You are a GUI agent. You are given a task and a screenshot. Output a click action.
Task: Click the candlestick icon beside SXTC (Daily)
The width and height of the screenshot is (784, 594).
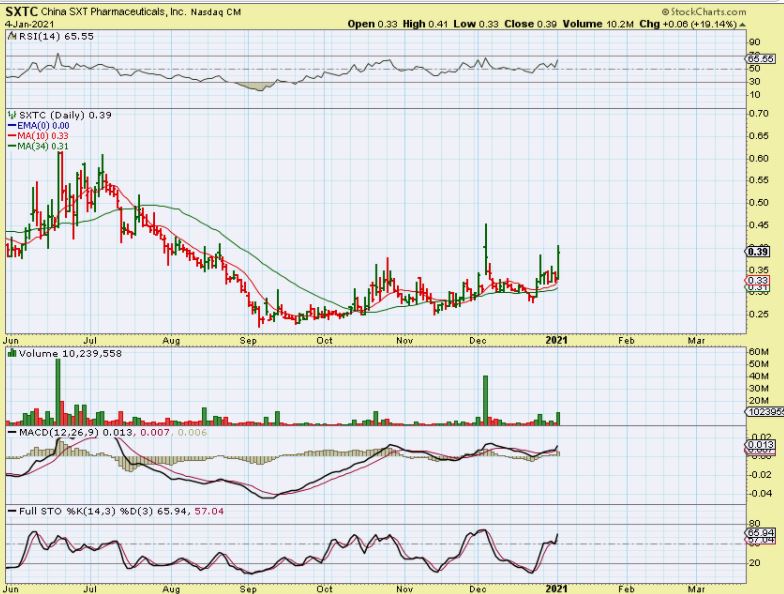pyautogui.click(x=12, y=115)
